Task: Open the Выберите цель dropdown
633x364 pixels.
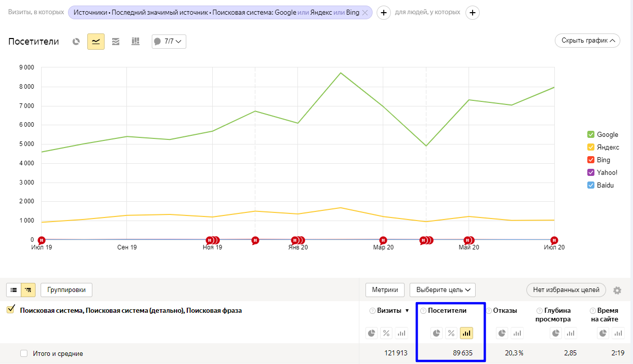Action: tap(442, 290)
